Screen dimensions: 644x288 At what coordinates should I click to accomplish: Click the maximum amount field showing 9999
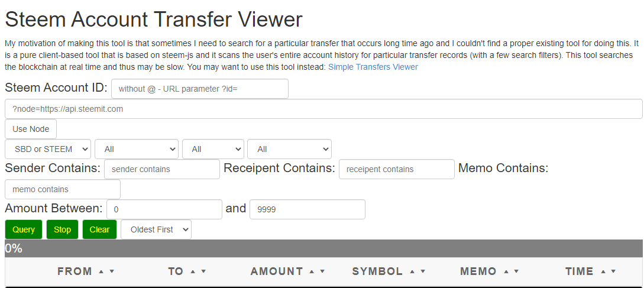pyautogui.click(x=307, y=209)
